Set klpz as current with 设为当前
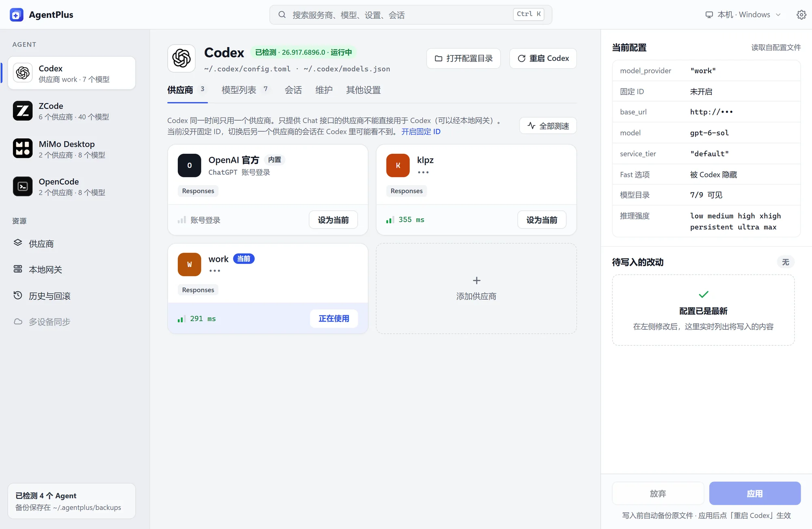The image size is (812, 529). pos(542,220)
